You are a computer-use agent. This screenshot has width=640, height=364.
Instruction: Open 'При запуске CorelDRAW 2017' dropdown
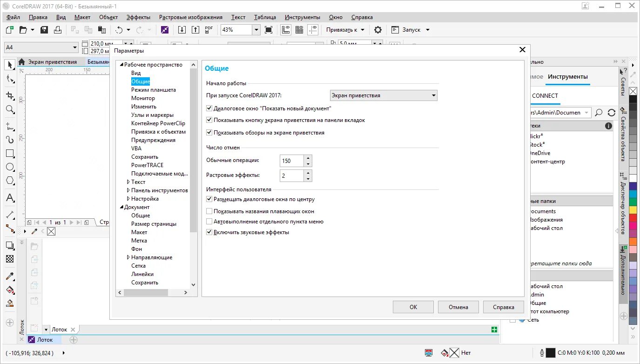384,95
